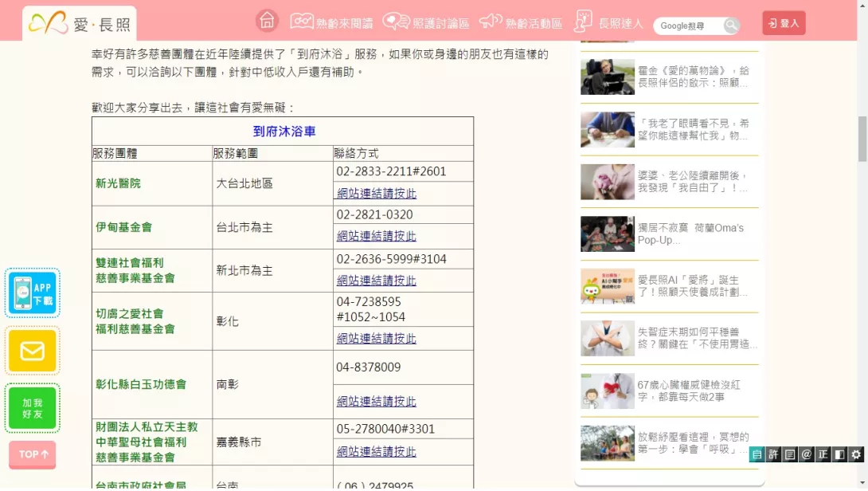Open the website link for 雙連社會福利慈善事業基金會
The height and width of the screenshot is (491, 868).
pos(377,281)
